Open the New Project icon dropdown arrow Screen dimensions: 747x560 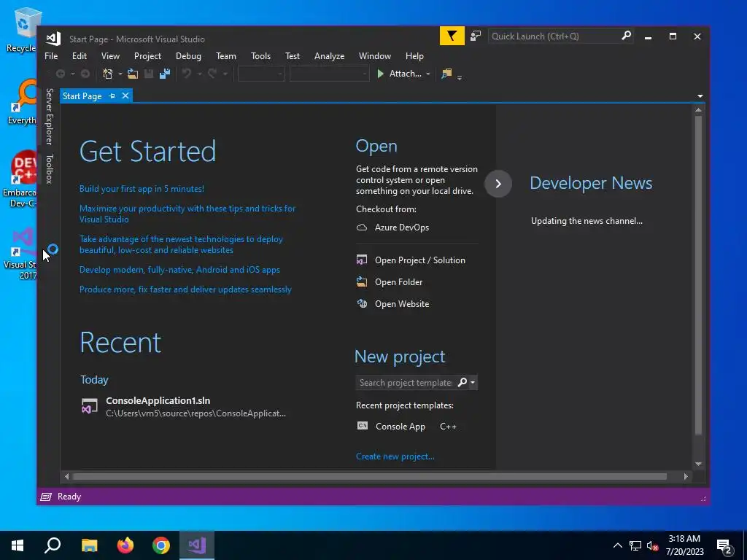pos(120,74)
